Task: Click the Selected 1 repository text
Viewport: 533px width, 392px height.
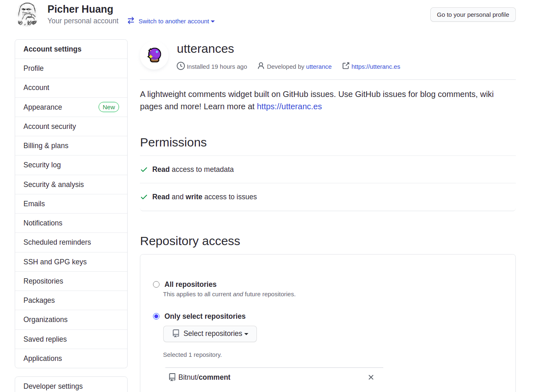Action: (192, 355)
